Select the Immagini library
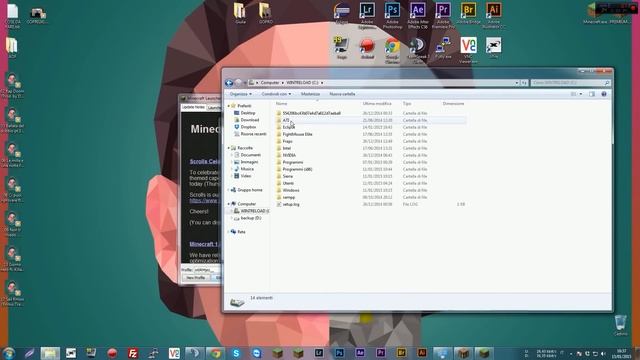 point(249,162)
